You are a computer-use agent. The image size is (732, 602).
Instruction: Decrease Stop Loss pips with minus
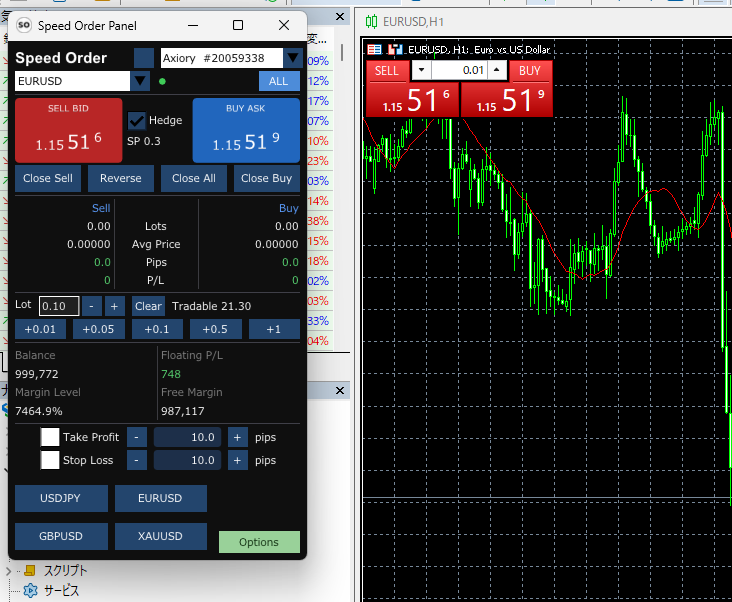(x=137, y=460)
